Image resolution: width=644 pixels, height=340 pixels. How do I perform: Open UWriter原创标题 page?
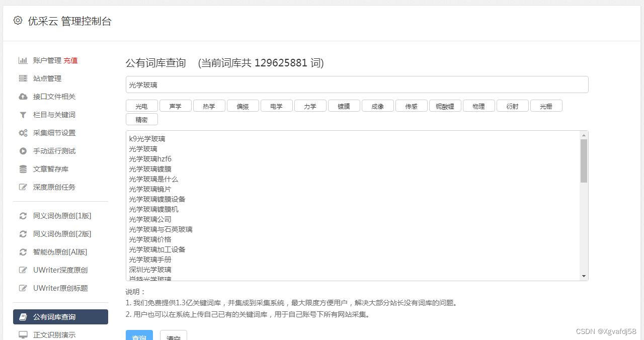coord(60,288)
